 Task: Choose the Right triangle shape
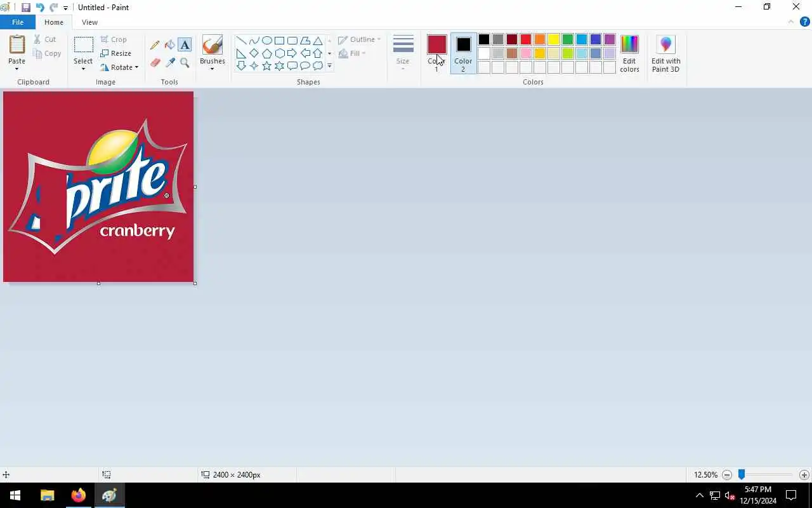click(241, 53)
